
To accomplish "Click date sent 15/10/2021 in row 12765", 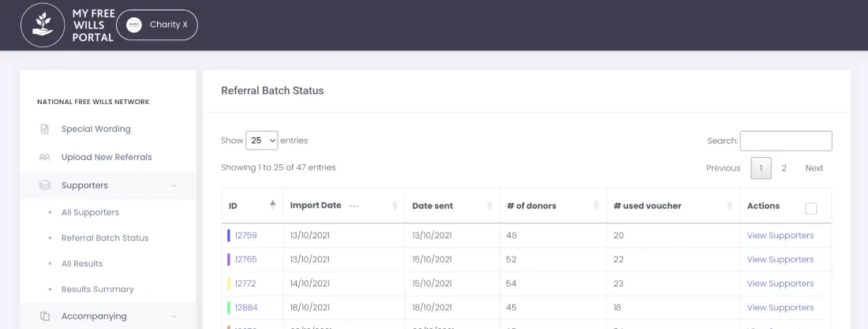I will click(x=432, y=260).
